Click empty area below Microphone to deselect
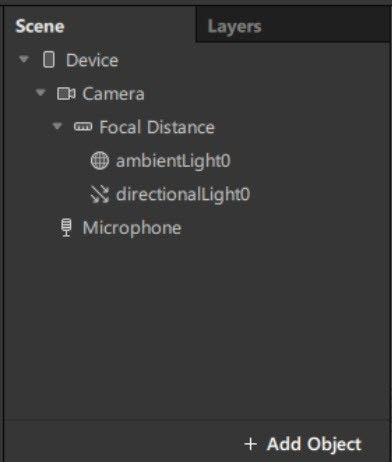Screen dimensions: 392x462 pyautogui.click(x=197, y=327)
